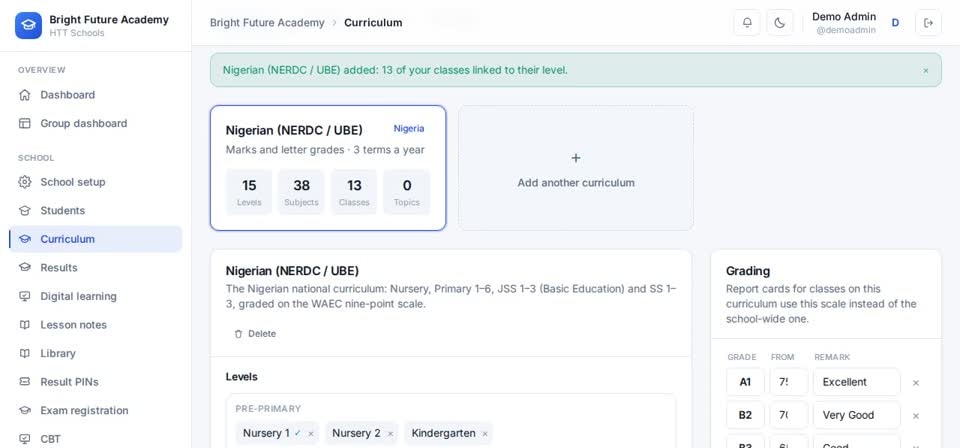Click the Exam registration cap icon

click(24, 411)
